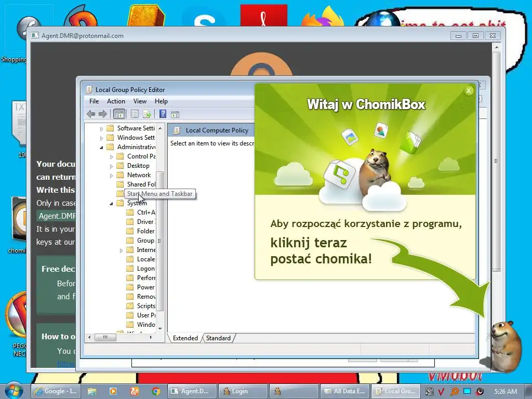Open the Chrome taskbar icon
Image resolution: width=532 pixels, height=399 pixels.
click(156, 391)
